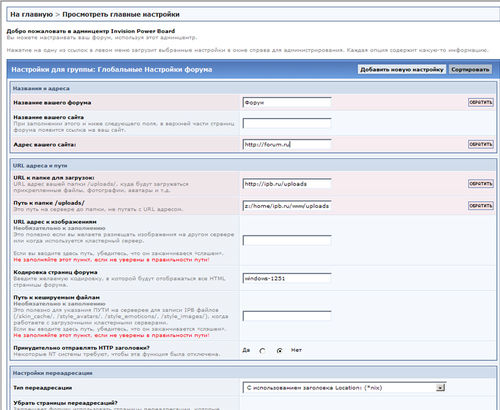Click the 'Сортировать' button
Image resolution: width=500 pixels, height=410 pixels.
[470, 69]
